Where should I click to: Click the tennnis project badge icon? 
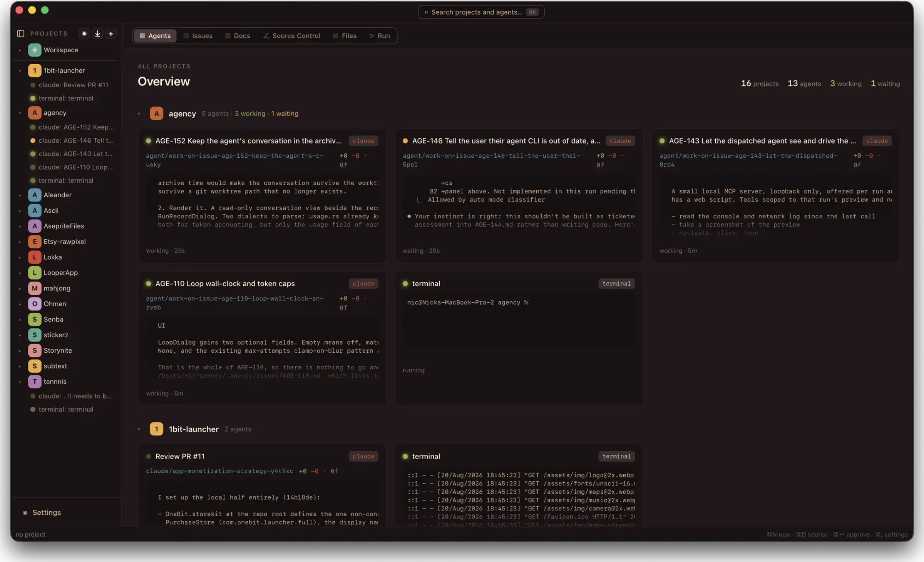pyautogui.click(x=35, y=382)
